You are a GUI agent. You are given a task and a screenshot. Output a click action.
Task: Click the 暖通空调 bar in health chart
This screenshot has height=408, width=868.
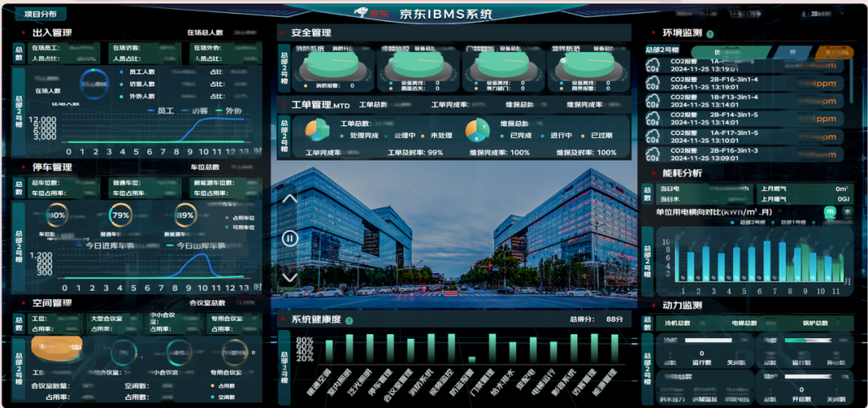330,351
